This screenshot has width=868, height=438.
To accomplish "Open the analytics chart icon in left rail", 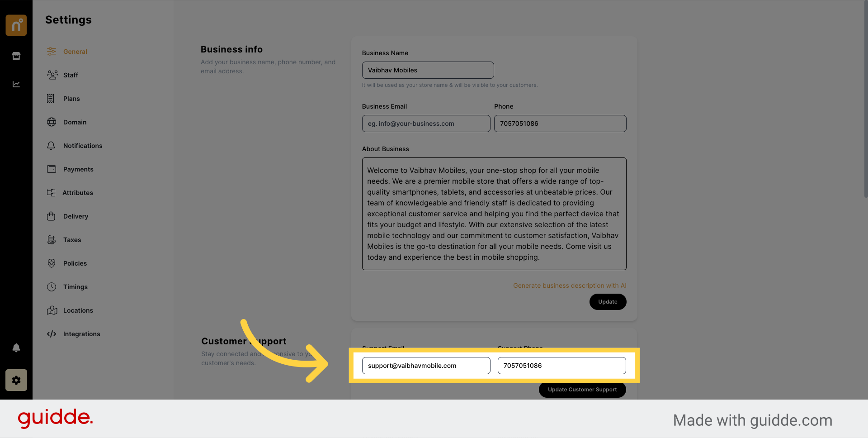I will pyautogui.click(x=16, y=84).
